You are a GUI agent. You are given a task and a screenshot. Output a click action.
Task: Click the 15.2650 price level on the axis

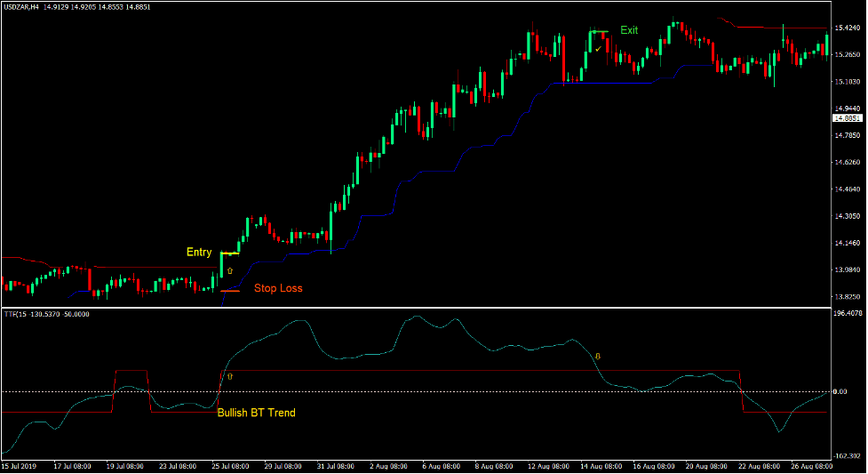847,55
